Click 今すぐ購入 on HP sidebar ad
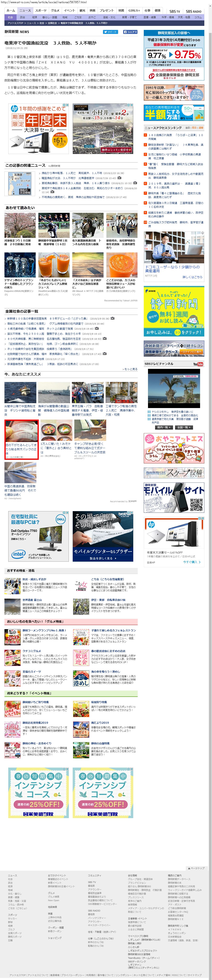 coord(192,561)
